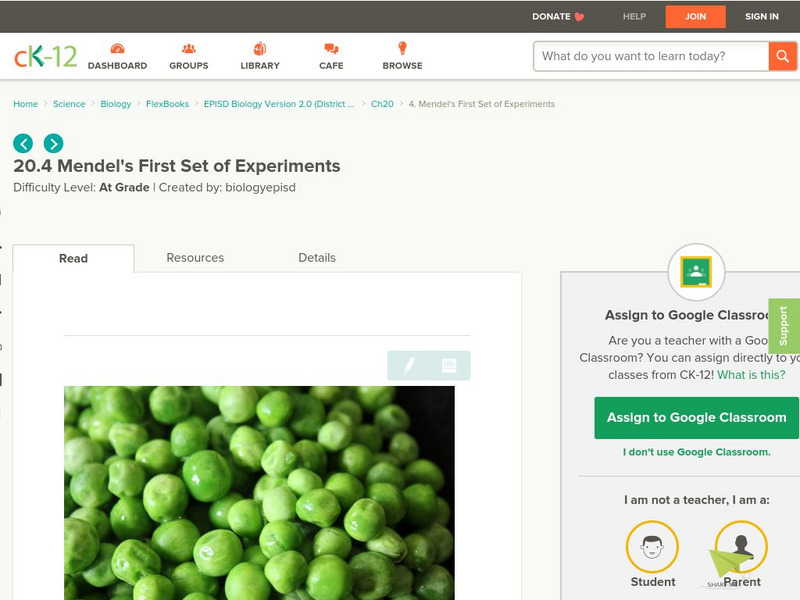The width and height of the screenshot is (800, 600).
Task: Go to next lesson arrow
Action: [54, 143]
